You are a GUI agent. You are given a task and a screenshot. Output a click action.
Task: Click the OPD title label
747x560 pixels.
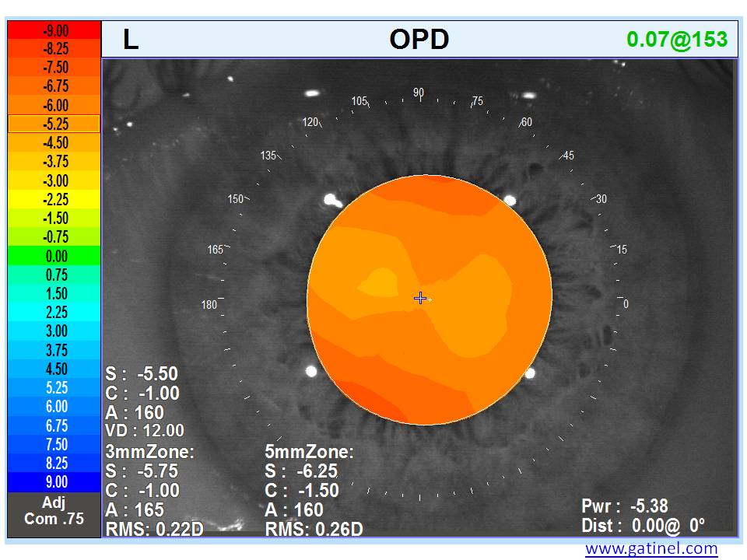(x=419, y=40)
